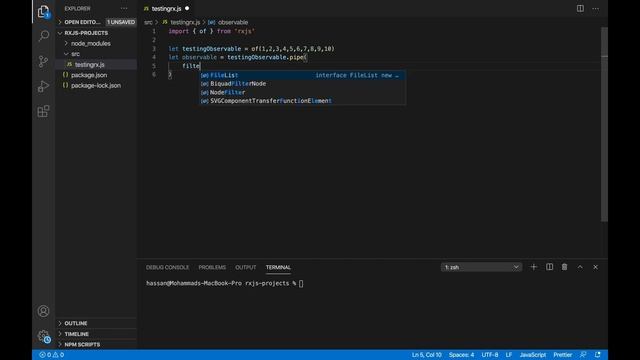The width and height of the screenshot is (640, 360).
Task: Select the Terminal tab
Action: point(278,267)
